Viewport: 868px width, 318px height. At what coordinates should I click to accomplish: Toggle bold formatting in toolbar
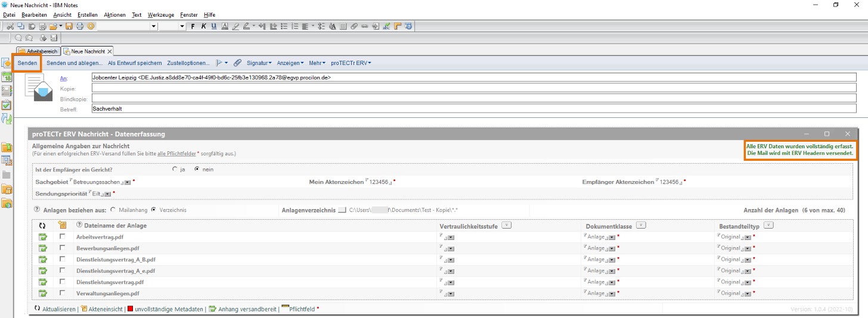point(193,26)
